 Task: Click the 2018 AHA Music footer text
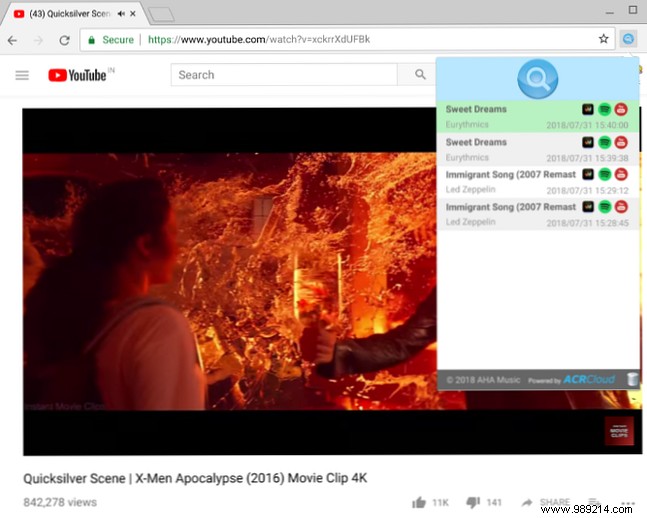click(483, 380)
